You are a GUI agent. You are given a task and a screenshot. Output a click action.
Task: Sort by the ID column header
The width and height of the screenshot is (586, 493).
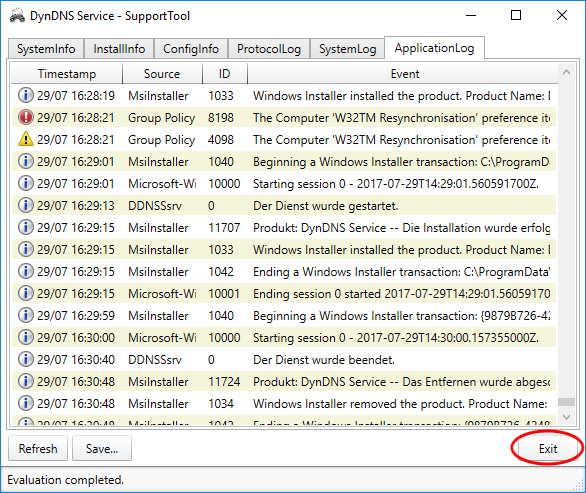click(x=225, y=74)
